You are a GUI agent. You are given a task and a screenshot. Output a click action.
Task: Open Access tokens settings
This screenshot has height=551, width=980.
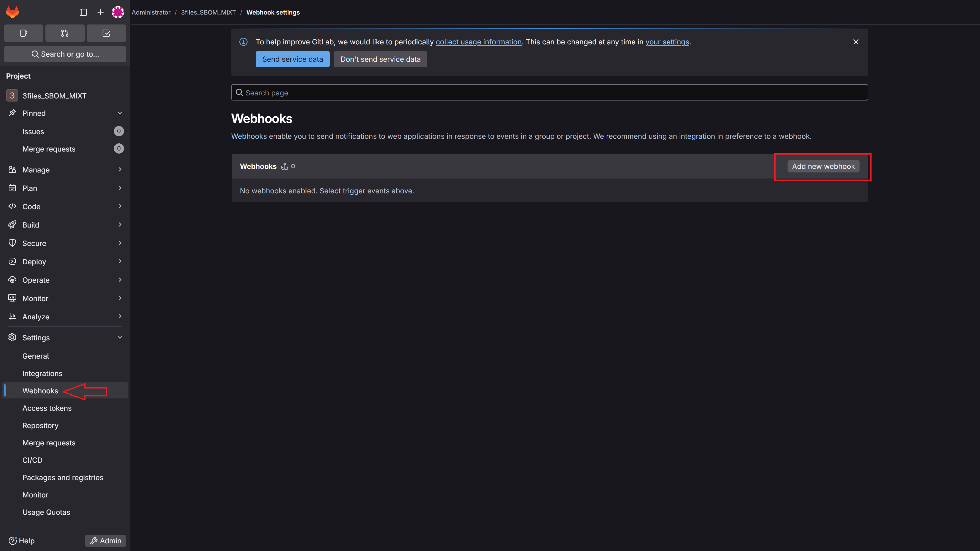point(47,408)
